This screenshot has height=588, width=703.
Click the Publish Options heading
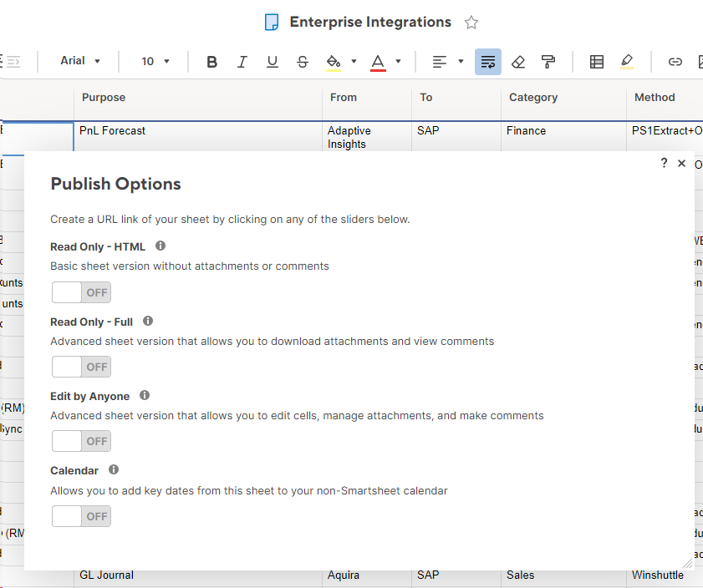pyautogui.click(x=115, y=184)
